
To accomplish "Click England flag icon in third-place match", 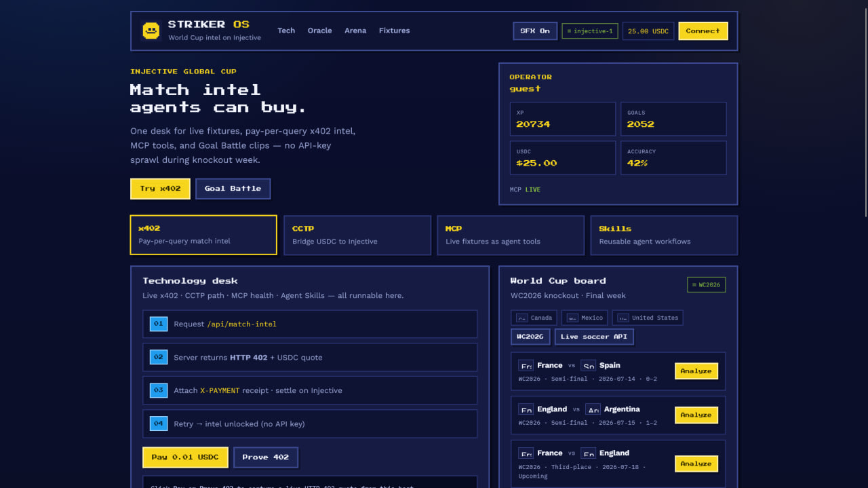I will pos(588,453).
